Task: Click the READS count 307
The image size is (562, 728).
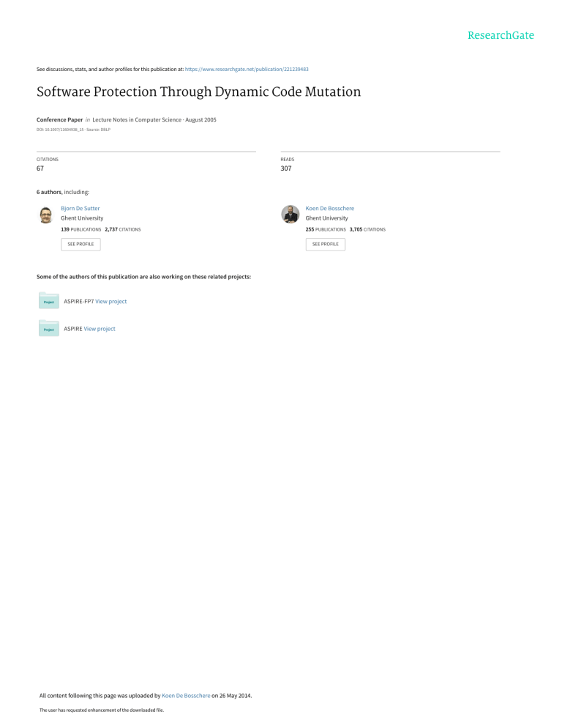Action: [x=285, y=168]
